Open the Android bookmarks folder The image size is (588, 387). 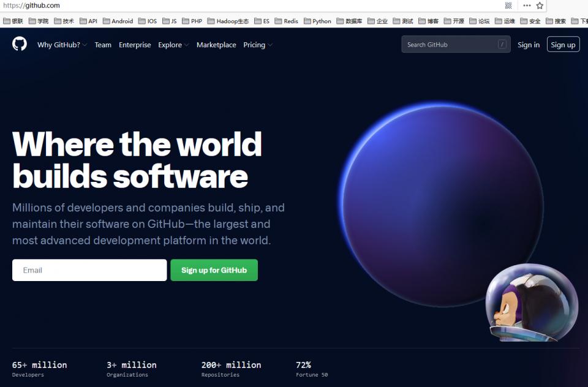[118, 21]
